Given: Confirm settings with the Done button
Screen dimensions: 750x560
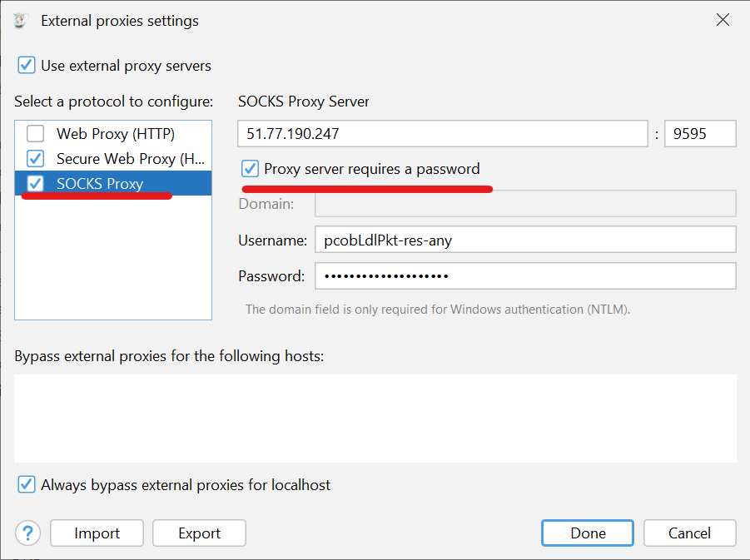Looking at the screenshot, I should click(x=587, y=533).
